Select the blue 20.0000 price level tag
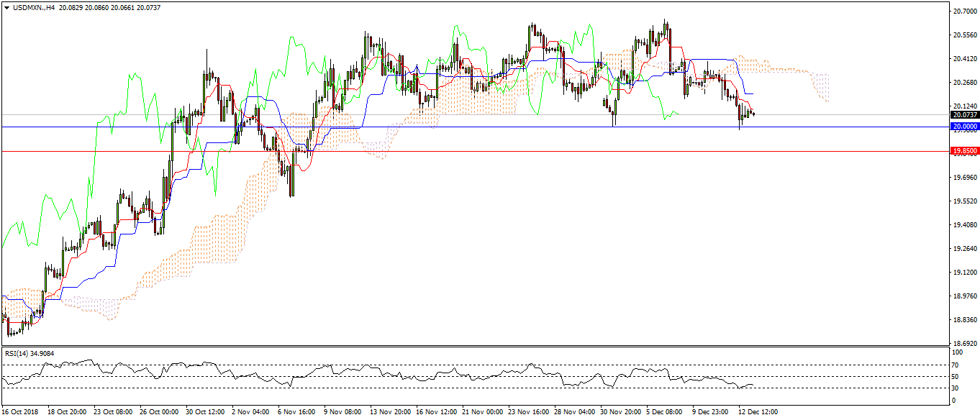980x420 pixels. (964, 127)
